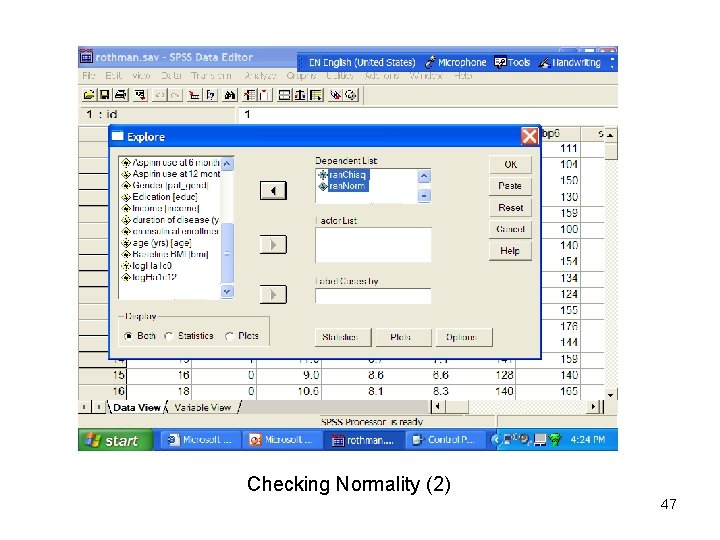The image size is (720, 540).
Task: Open the Analyze menu
Action: 260,75
